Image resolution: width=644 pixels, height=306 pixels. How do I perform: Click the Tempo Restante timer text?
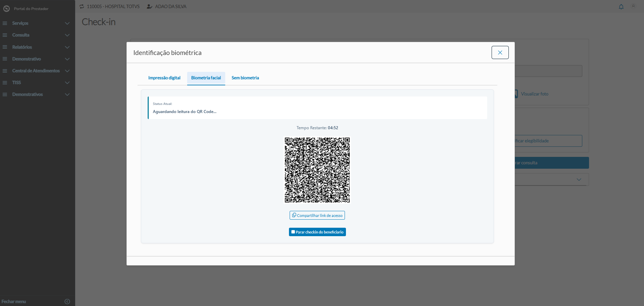(x=317, y=128)
